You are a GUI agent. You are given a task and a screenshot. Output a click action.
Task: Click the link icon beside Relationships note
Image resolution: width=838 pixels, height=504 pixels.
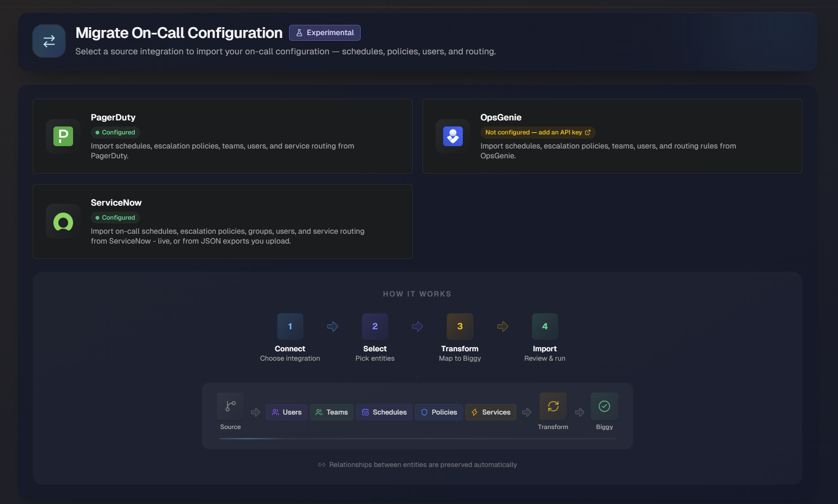pos(322,465)
